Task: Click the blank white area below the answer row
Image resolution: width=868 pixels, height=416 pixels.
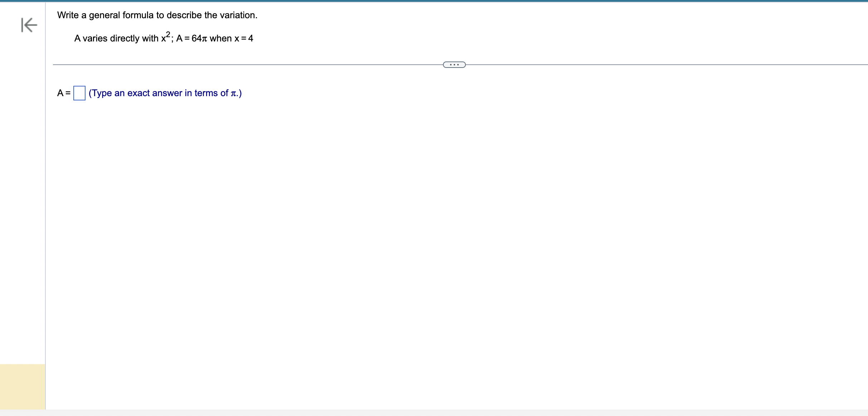Action: pos(429,232)
